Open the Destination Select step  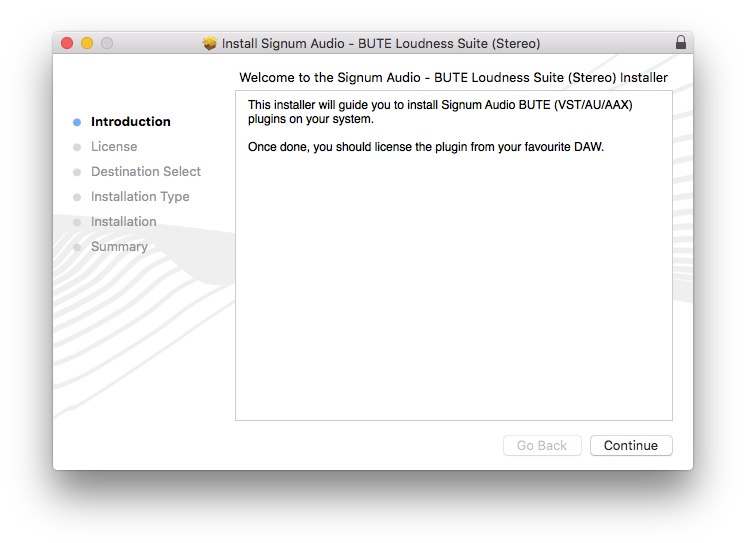(145, 172)
